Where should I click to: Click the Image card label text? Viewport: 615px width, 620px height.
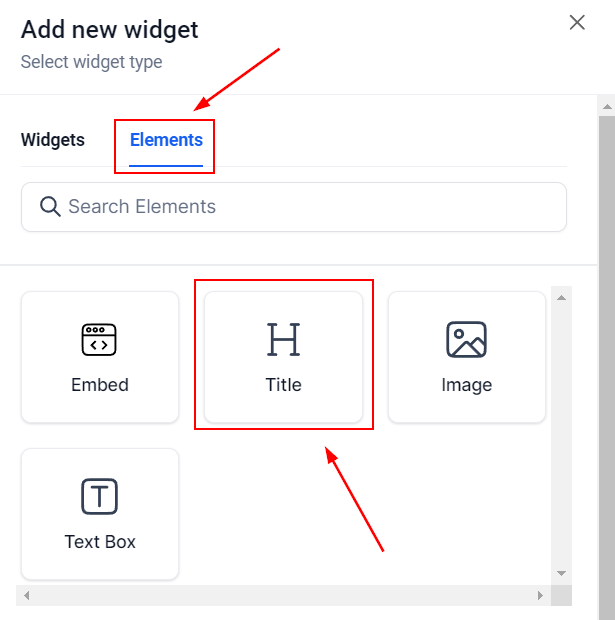[466, 384]
